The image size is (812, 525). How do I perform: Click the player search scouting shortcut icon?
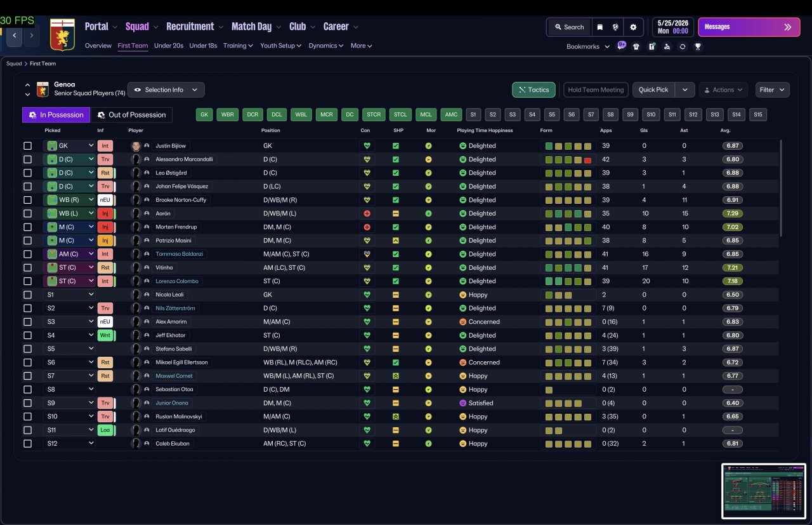pyautogui.click(x=667, y=46)
